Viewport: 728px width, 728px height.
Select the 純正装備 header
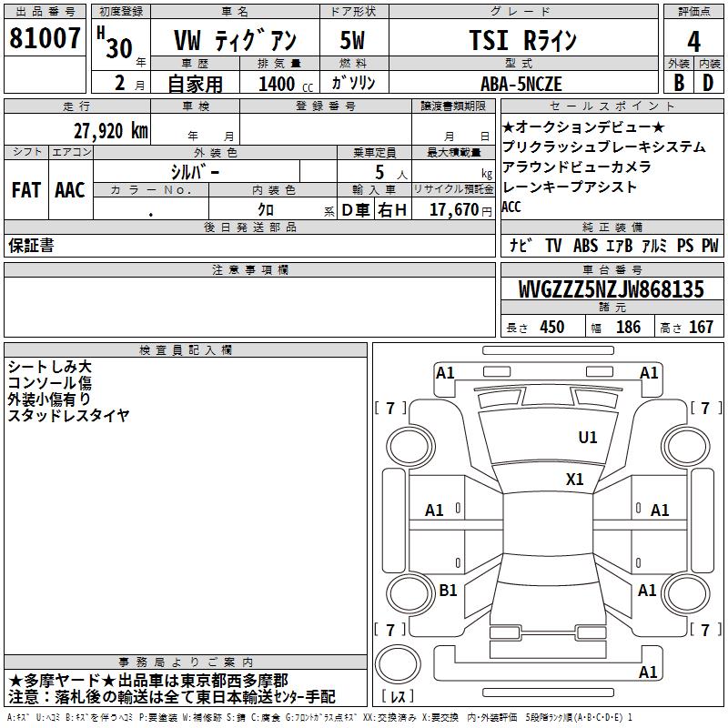(x=612, y=227)
